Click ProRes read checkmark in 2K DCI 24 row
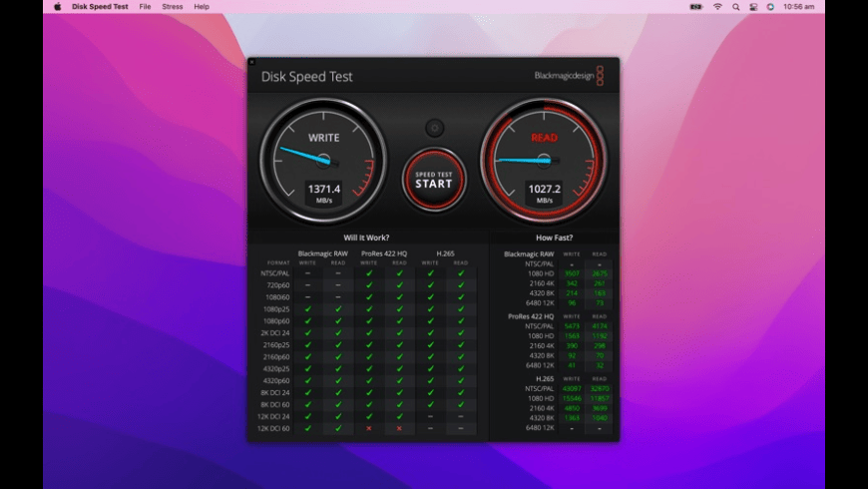868x489 pixels. click(x=399, y=333)
